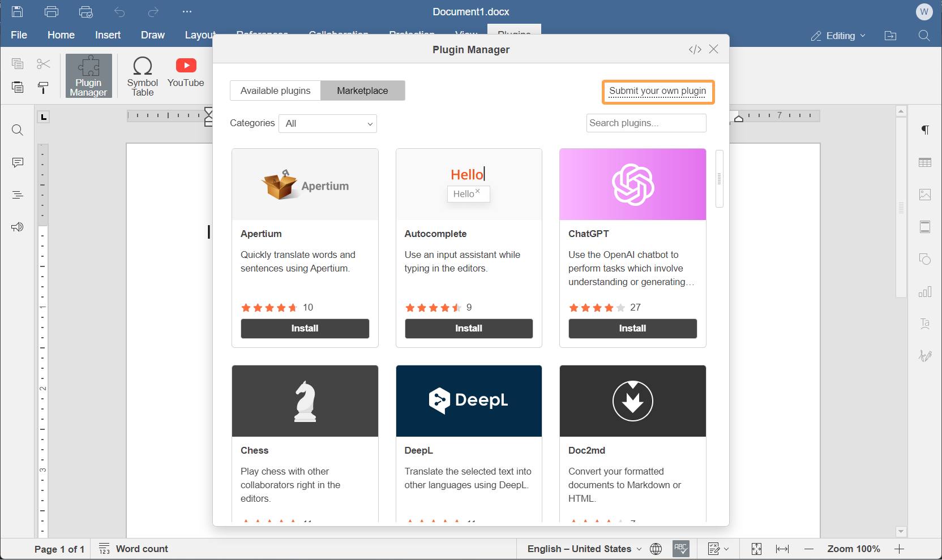
Task: Open the Comments sidebar panel
Action: [x=18, y=162]
